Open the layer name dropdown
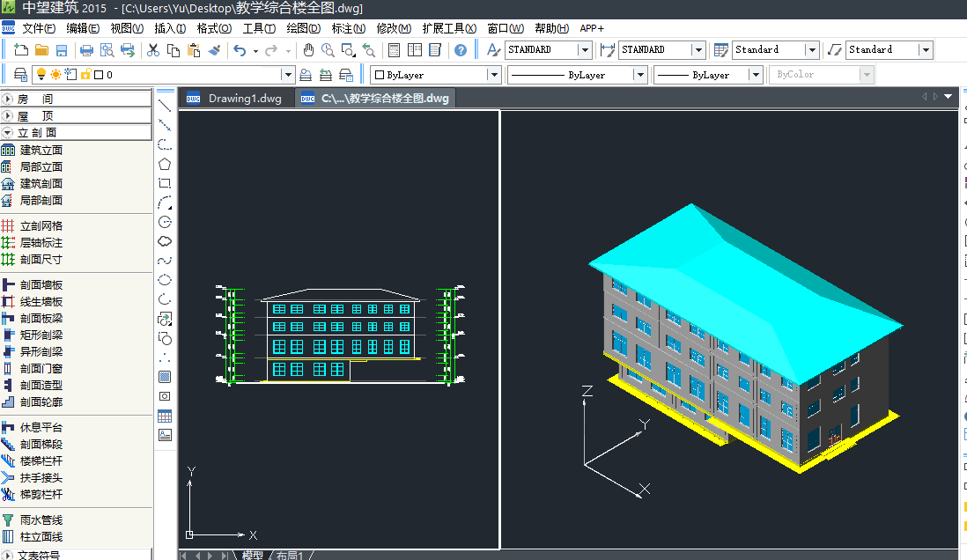Viewport: 967px width, 560px height. (x=287, y=75)
